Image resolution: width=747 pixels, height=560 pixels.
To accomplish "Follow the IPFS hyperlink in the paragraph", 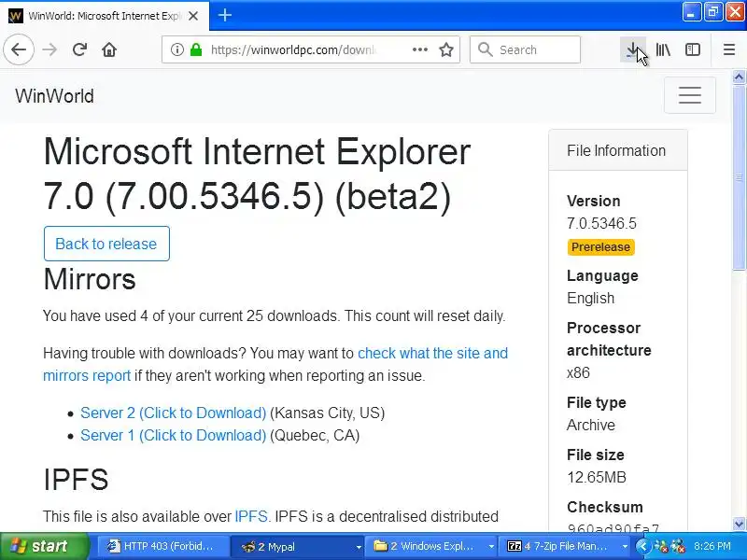I will click(250, 516).
